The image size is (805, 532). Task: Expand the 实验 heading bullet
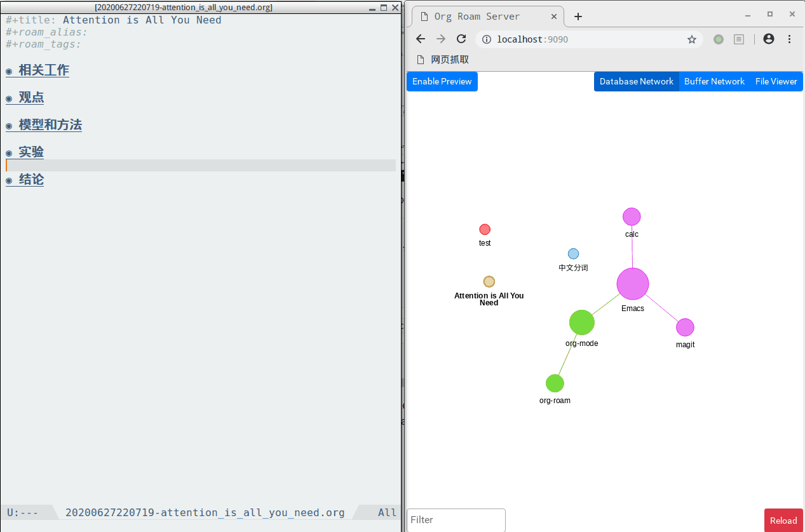click(x=9, y=154)
